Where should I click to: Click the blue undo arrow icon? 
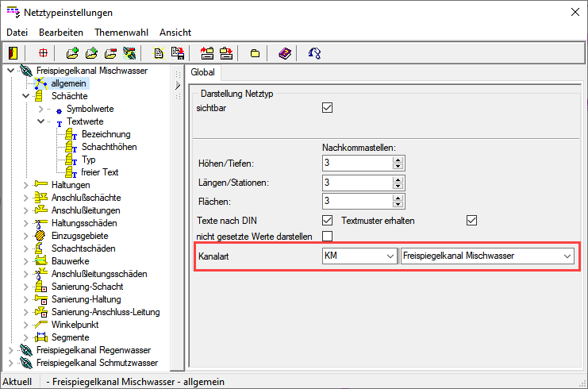[x=315, y=53]
